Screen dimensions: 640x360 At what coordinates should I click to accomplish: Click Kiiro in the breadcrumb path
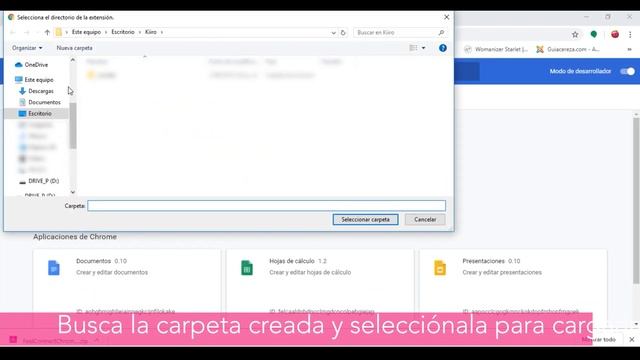(x=151, y=32)
